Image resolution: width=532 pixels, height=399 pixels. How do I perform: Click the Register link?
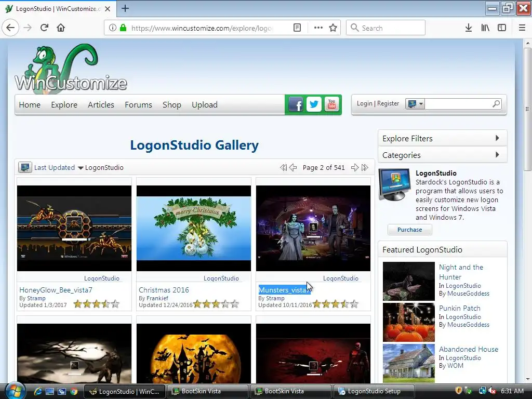coord(388,103)
